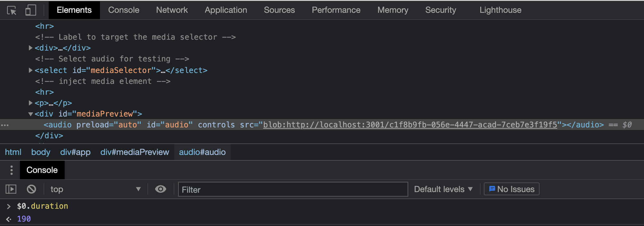Show the console sidebar icon
This screenshot has width=644, height=226.
click(11, 189)
